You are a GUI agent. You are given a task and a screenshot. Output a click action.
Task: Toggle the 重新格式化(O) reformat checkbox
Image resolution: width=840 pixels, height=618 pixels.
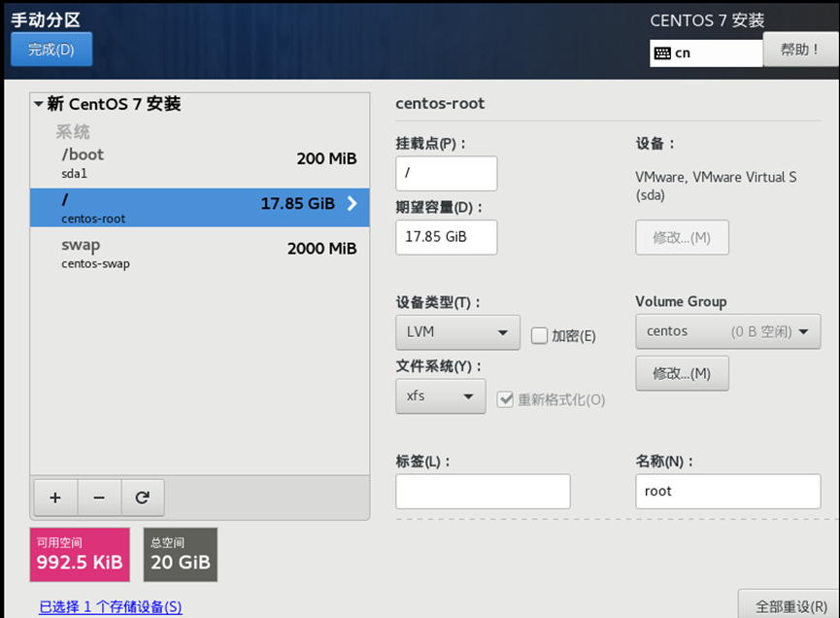point(505,399)
